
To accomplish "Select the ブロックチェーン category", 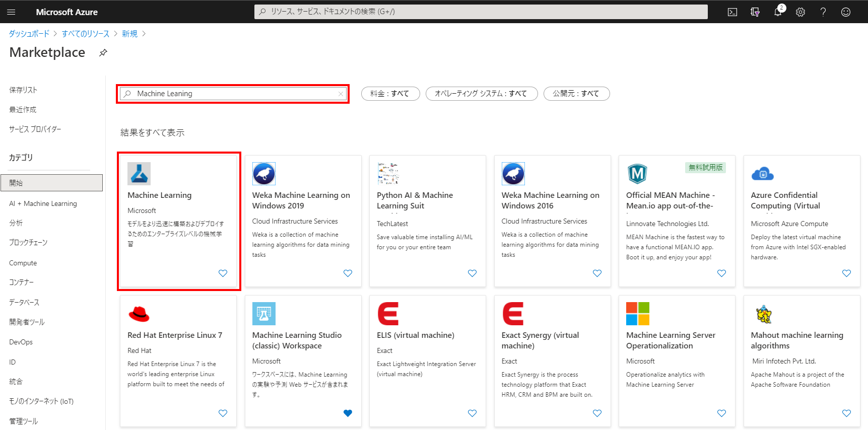I will (28, 243).
